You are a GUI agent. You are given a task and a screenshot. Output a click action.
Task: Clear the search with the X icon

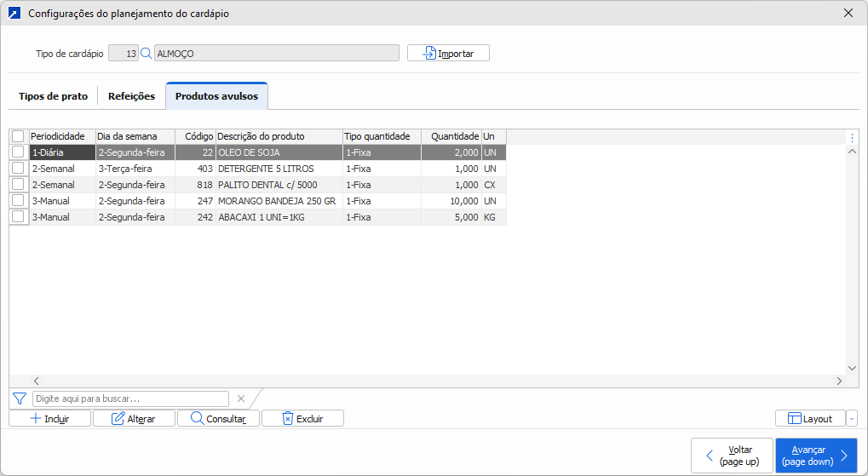240,399
